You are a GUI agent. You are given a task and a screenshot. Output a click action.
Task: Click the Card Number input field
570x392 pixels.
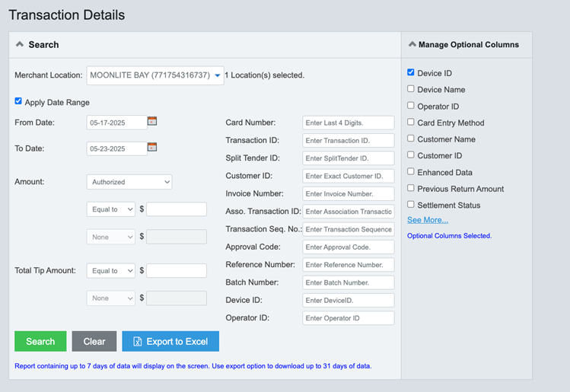click(348, 123)
